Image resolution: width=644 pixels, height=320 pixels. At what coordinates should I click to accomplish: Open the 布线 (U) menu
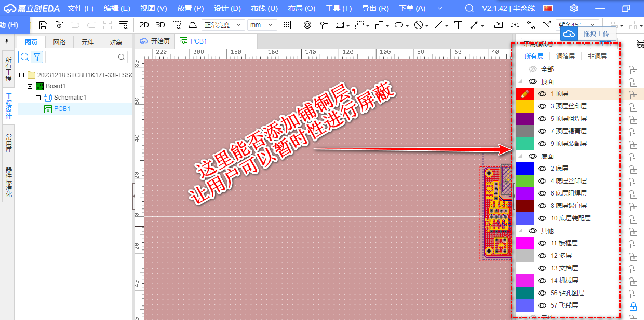(264, 8)
